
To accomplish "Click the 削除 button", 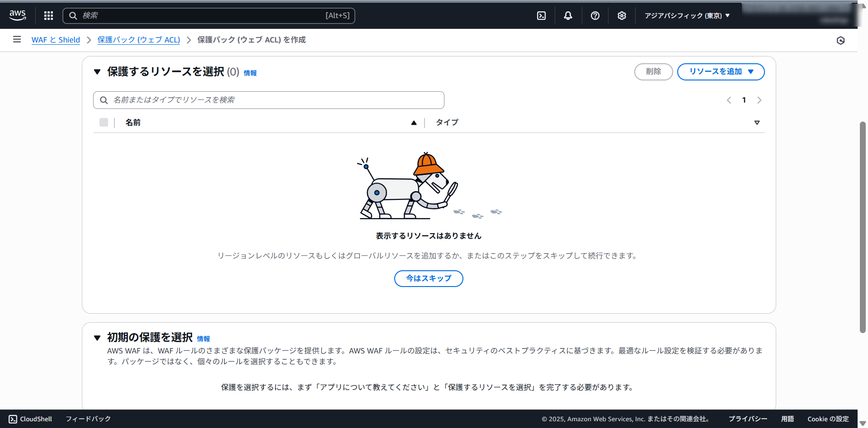I will pyautogui.click(x=653, y=72).
